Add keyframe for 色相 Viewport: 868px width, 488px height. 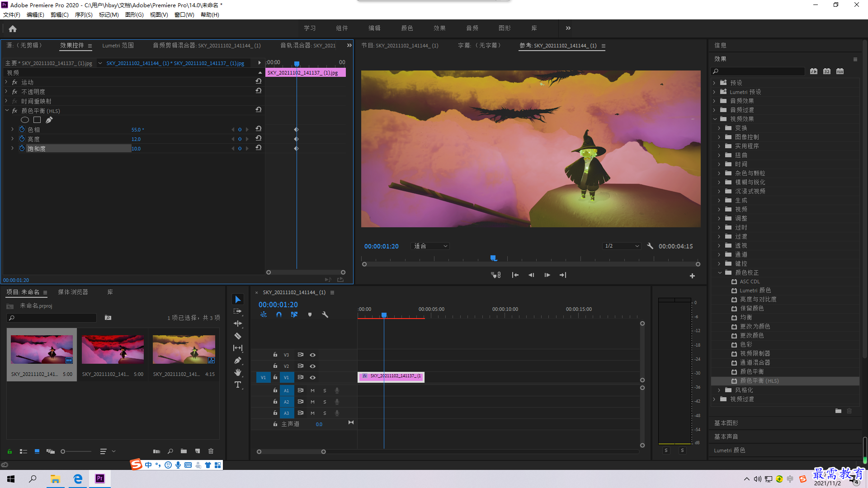(x=240, y=130)
